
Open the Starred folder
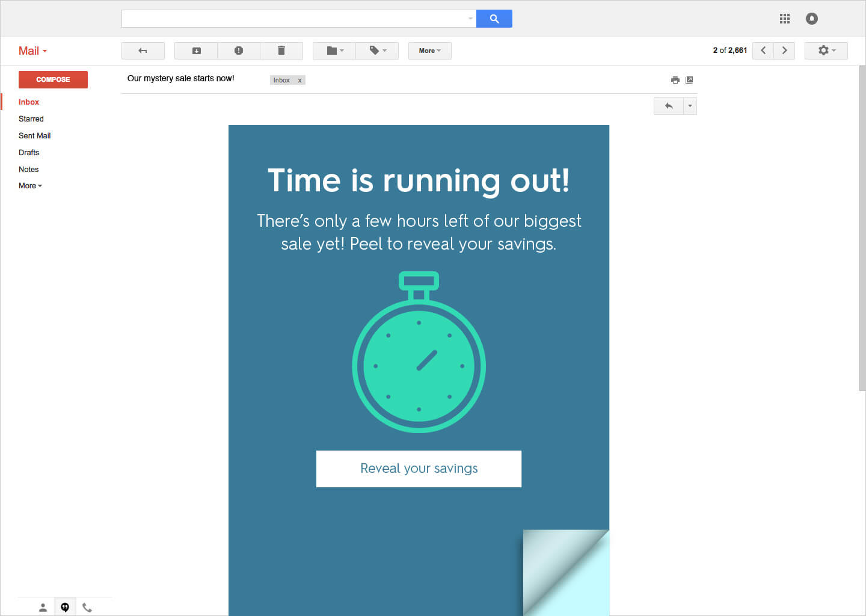point(31,119)
